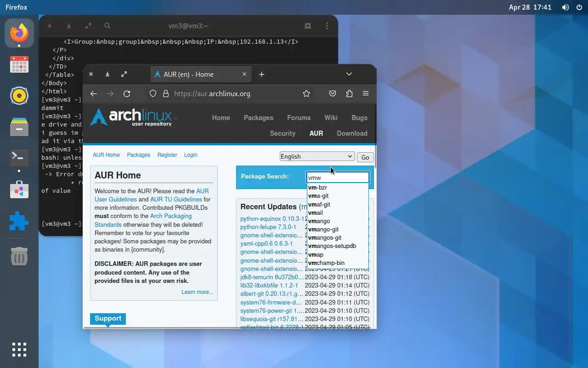
Task: Open the Bugs navigation link
Action: [359, 118]
